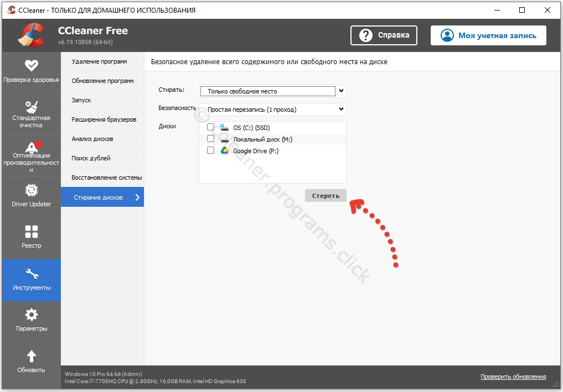Open Custom Clean broom icon
The height and width of the screenshot is (392, 563).
pos(31,107)
